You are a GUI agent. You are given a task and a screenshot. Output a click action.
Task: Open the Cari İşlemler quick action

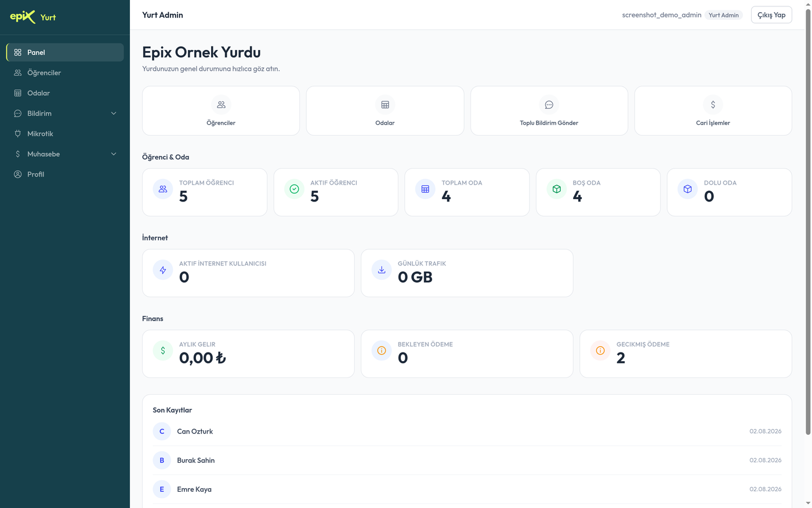[x=713, y=111]
